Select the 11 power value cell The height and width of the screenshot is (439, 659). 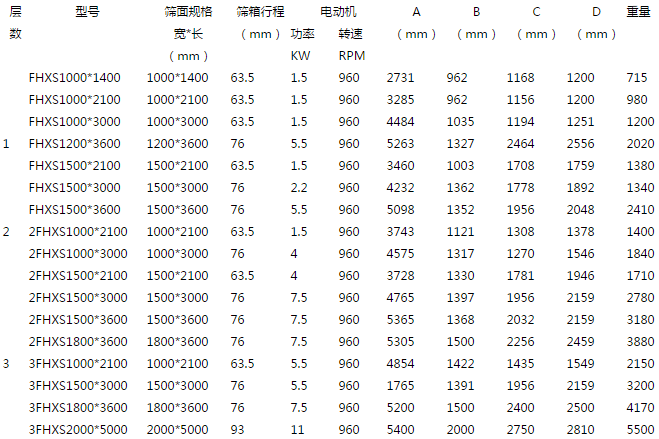(296, 429)
